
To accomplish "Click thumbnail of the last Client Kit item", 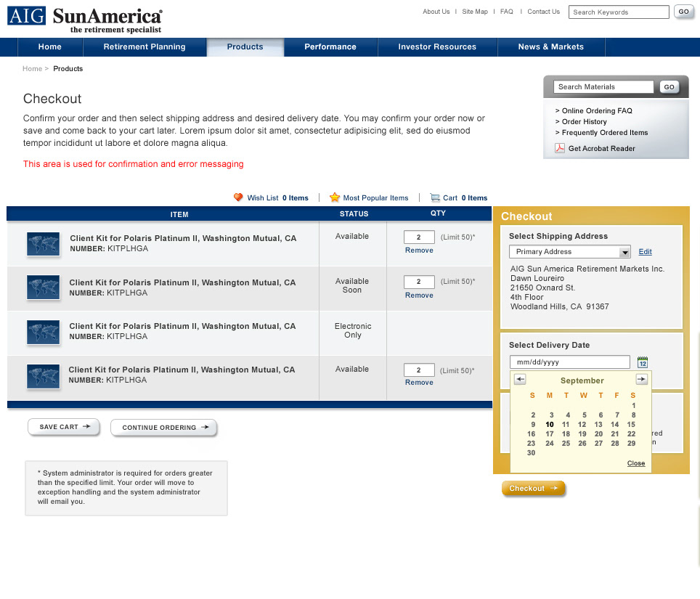I will pyautogui.click(x=44, y=376).
